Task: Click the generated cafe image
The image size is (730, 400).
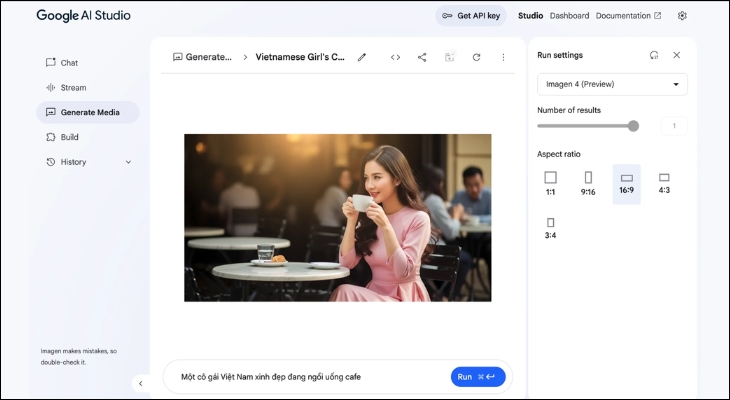Action: [x=337, y=217]
